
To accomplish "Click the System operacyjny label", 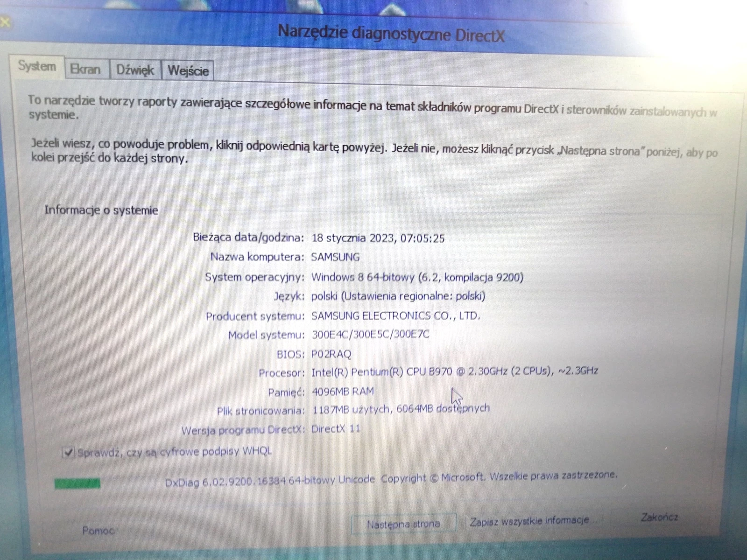I will coord(254,277).
